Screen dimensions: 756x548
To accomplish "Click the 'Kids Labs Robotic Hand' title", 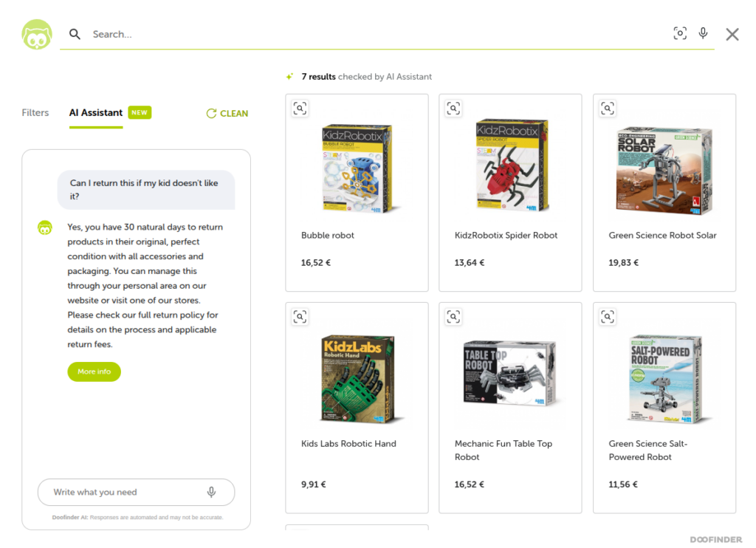I will [x=348, y=444].
